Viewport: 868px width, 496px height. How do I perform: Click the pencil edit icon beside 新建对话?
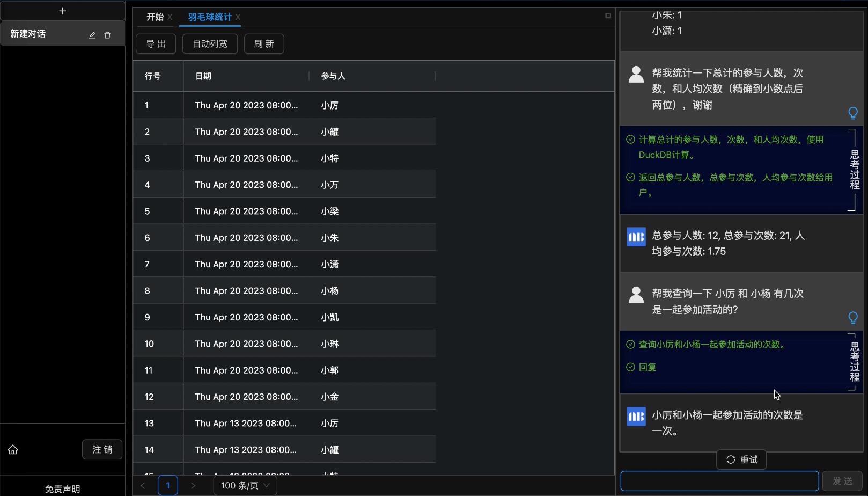(x=92, y=35)
